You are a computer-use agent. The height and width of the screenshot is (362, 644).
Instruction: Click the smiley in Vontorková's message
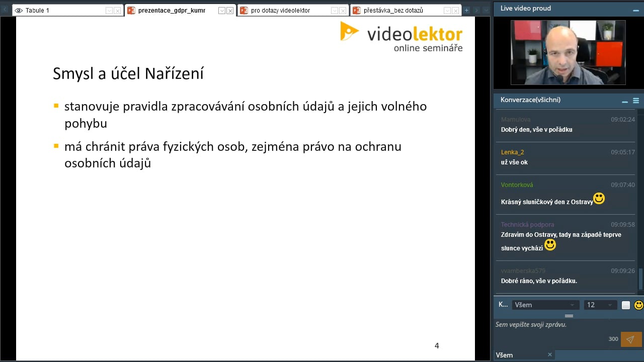click(599, 199)
